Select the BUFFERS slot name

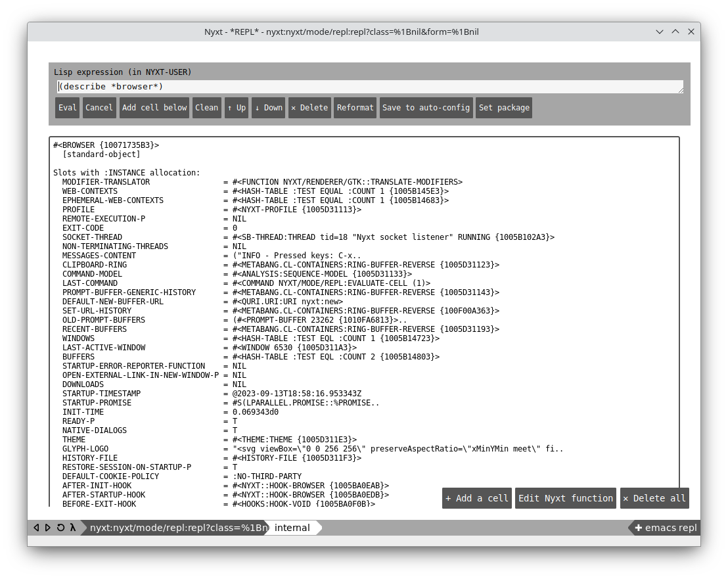[x=78, y=357]
